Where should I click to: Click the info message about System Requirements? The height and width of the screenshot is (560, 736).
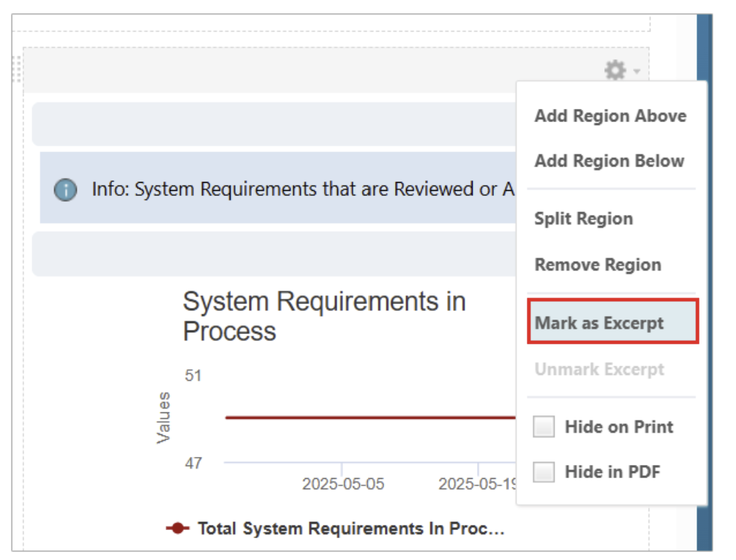(x=303, y=189)
